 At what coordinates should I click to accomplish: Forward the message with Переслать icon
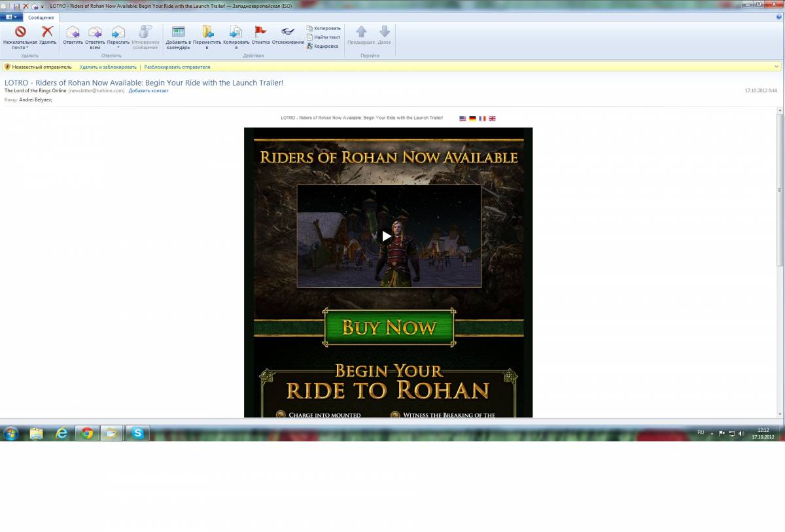tap(118, 31)
